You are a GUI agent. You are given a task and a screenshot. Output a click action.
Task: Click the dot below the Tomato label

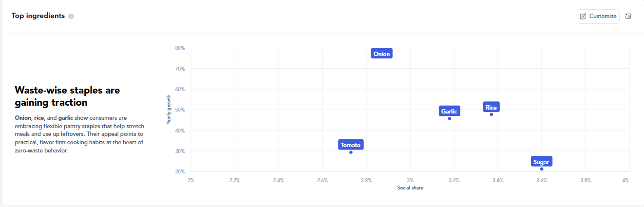point(351,152)
